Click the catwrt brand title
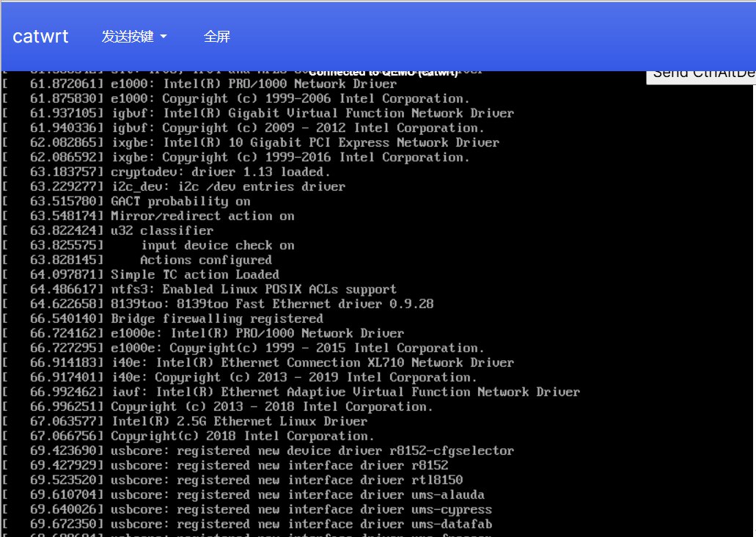 [x=40, y=37]
